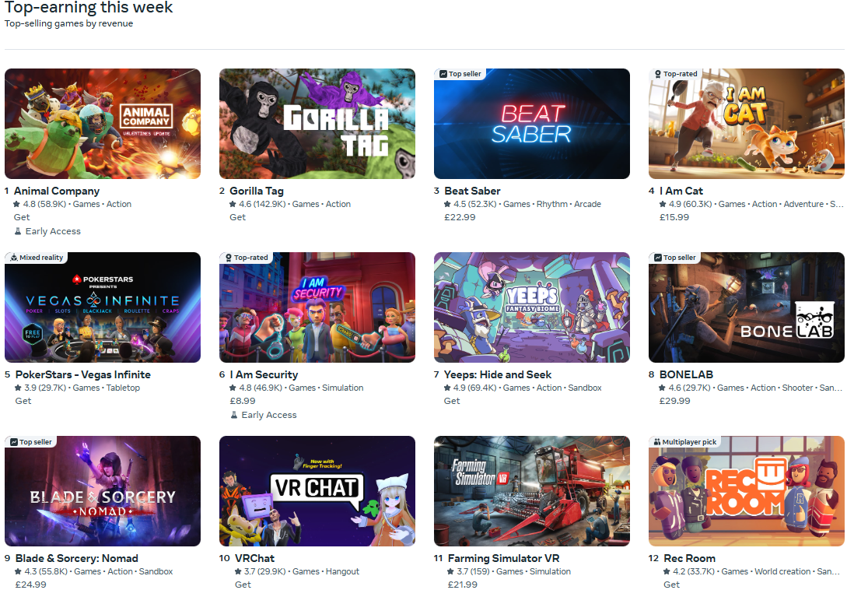Click the Early Access icon under I Am Security
868x597 pixels.
tap(234, 416)
